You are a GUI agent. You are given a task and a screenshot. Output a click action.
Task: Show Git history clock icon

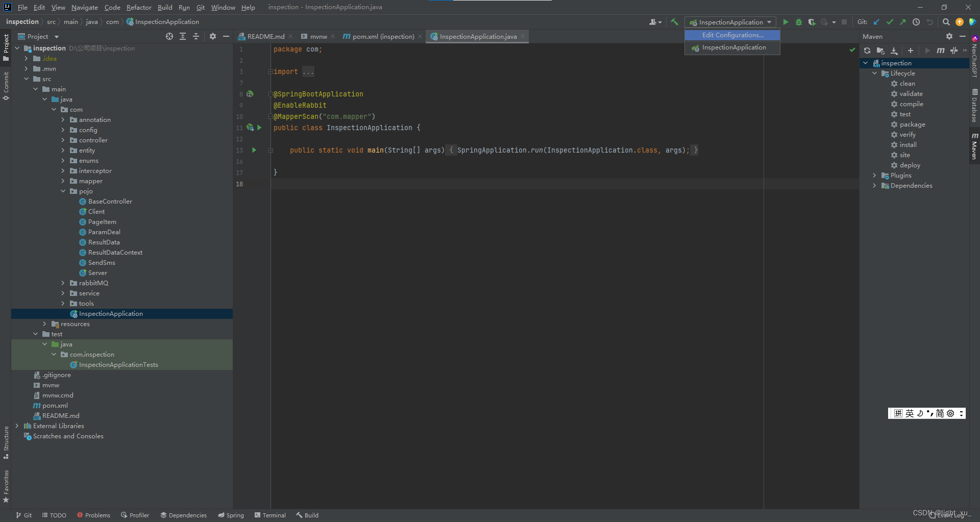916,22
